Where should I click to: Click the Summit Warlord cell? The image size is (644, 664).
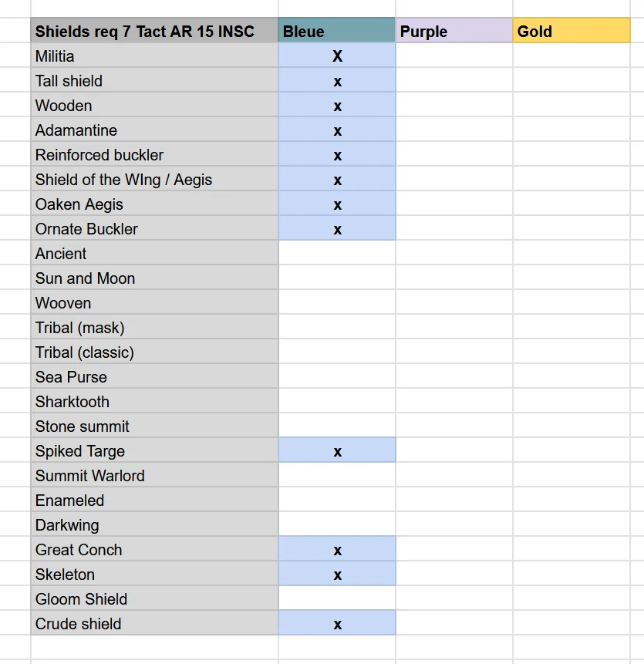click(x=154, y=476)
